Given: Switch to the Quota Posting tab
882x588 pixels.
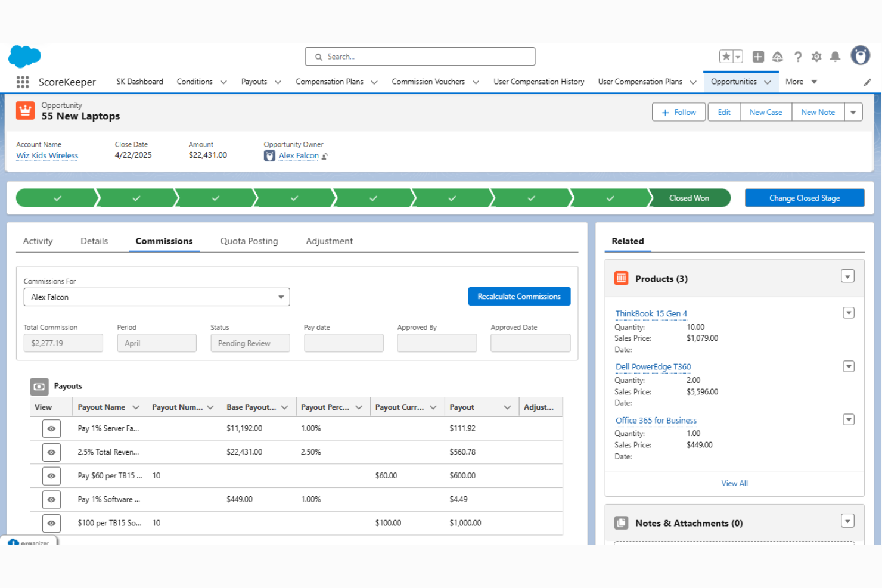Looking at the screenshot, I should tap(249, 241).
